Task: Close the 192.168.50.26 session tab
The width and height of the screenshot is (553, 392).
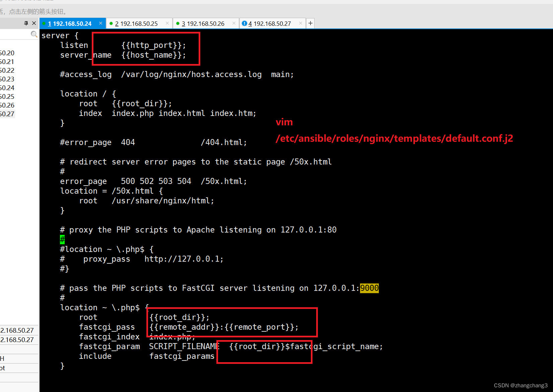Action: [x=234, y=23]
